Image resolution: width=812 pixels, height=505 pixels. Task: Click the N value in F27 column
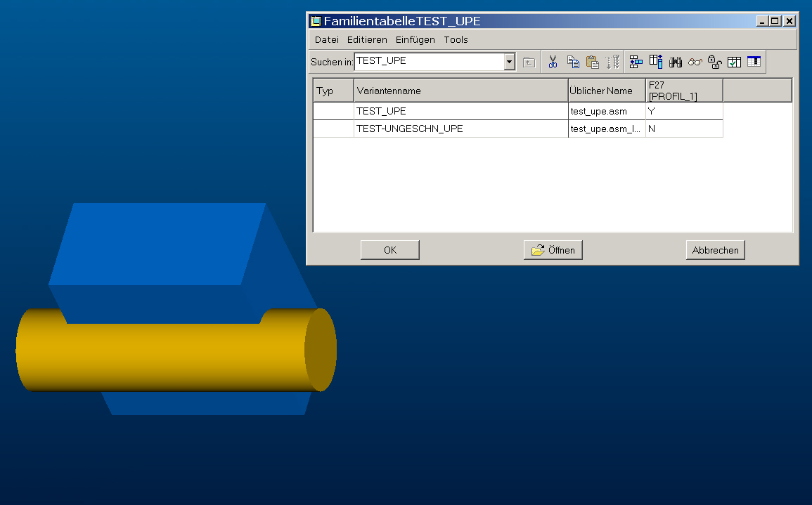coord(684,129)
